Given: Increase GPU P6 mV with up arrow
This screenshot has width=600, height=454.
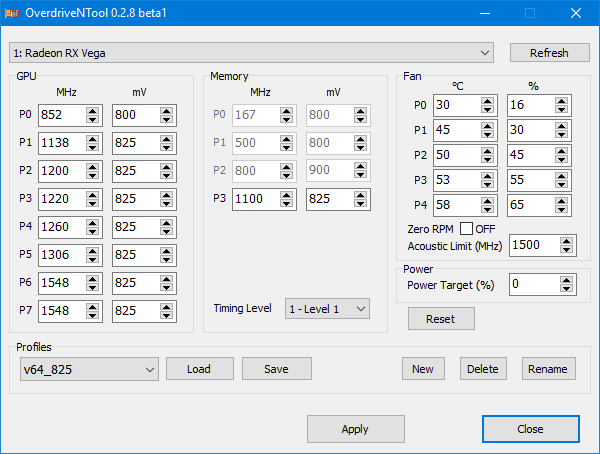Looking at the screenshot, I should coord(166,279).
